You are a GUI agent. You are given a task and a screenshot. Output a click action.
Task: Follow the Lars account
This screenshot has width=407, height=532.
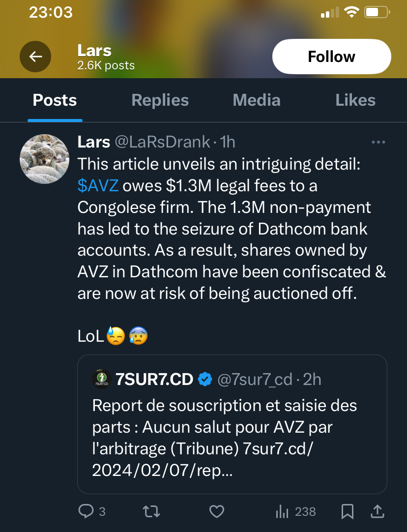coord(331,57)
